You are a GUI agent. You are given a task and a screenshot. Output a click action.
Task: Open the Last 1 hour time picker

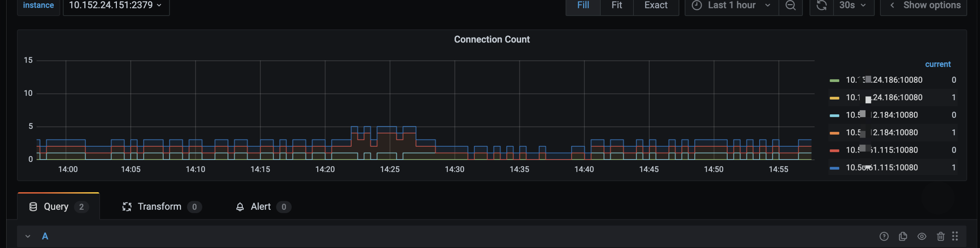click(x=732, y=5)
